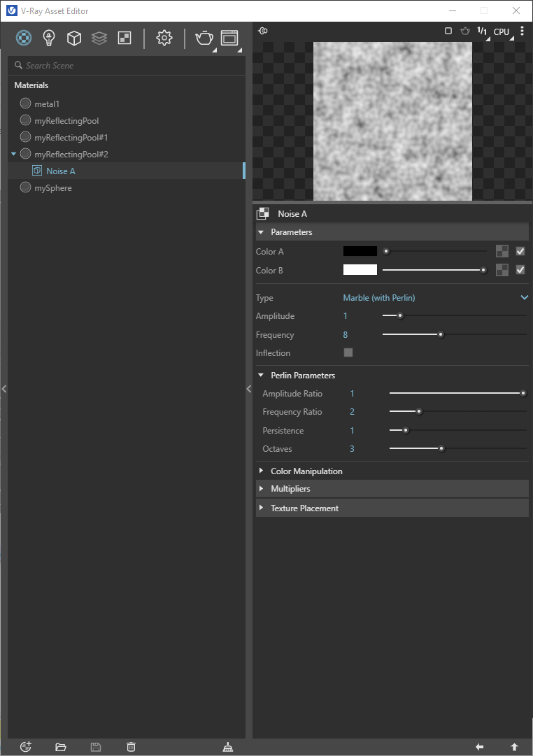This screenshot has width=533, height=756.
Task: Open the Frame Buffer window icon
Action: click(229, 38)
